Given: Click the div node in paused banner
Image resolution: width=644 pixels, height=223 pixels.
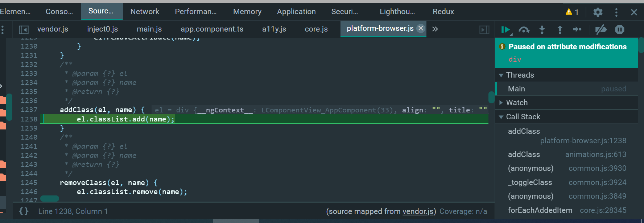Looking at the screenshot, I should click(515, 59).
